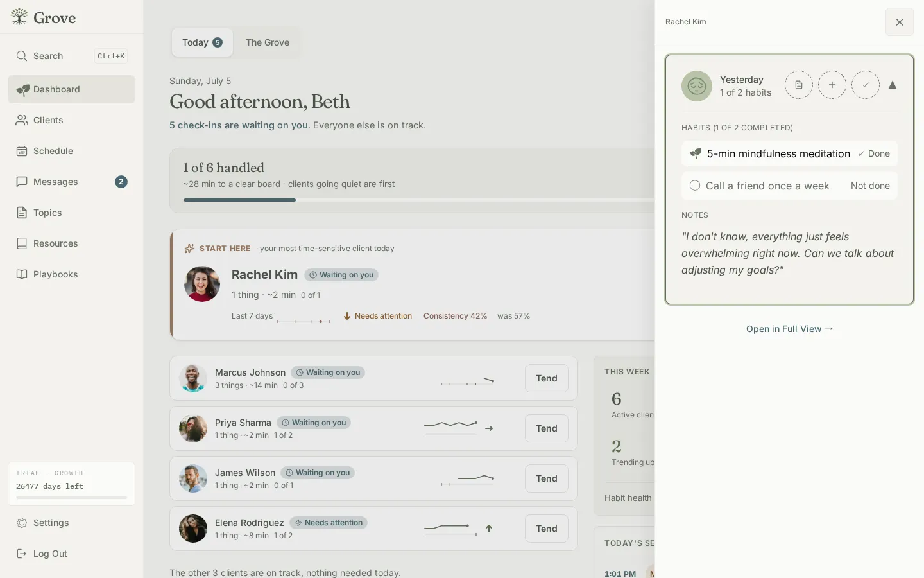Click the Playbooks open-book icon
This screenshot has height=578, width=924.
coord(22,274)
